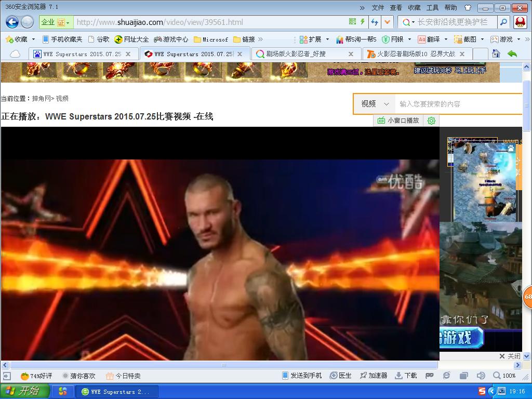Screen dimensions: 532x399
Task: Open 游戏中心 bookmark
Action: 171,39
